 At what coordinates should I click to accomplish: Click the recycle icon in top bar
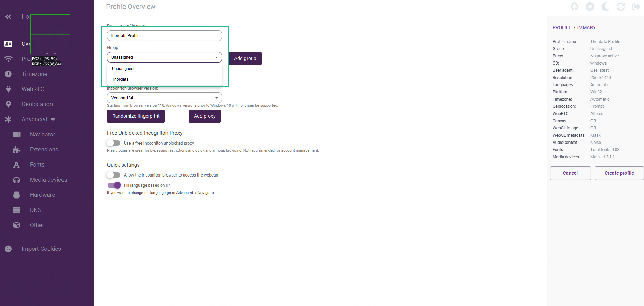pos(574,7)
